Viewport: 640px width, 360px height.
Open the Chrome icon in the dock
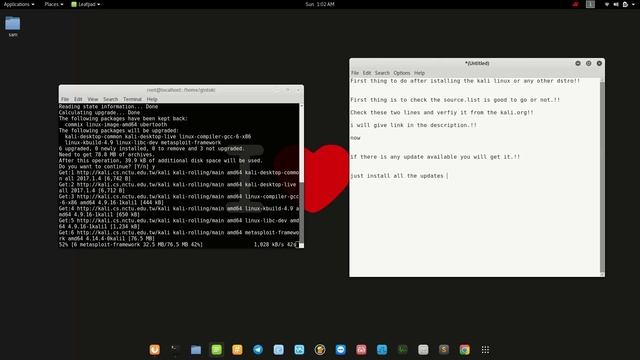pyautogui.click(x=464, y=349)
